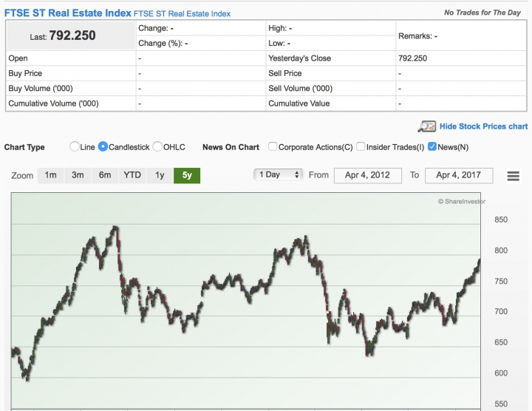532x411 pixels.
Task: Enable Insider Trades(I) on chart
Action: (x=361, y=146)
